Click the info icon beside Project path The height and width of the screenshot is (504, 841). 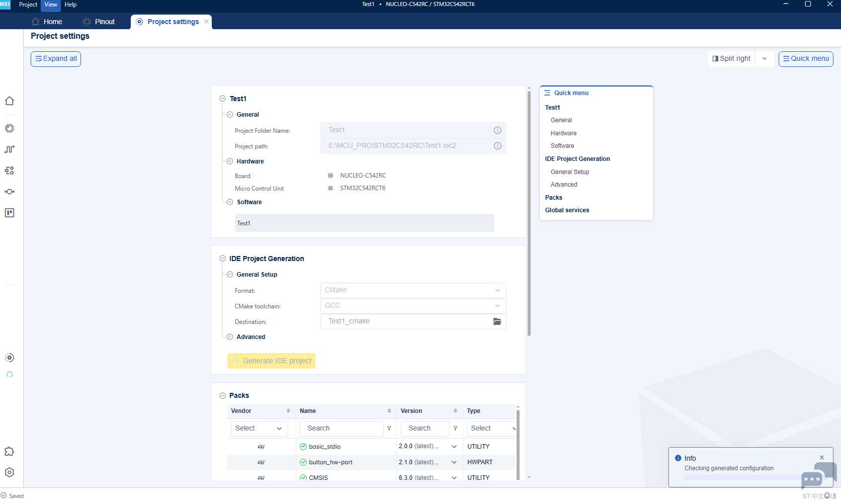(497, 146)
